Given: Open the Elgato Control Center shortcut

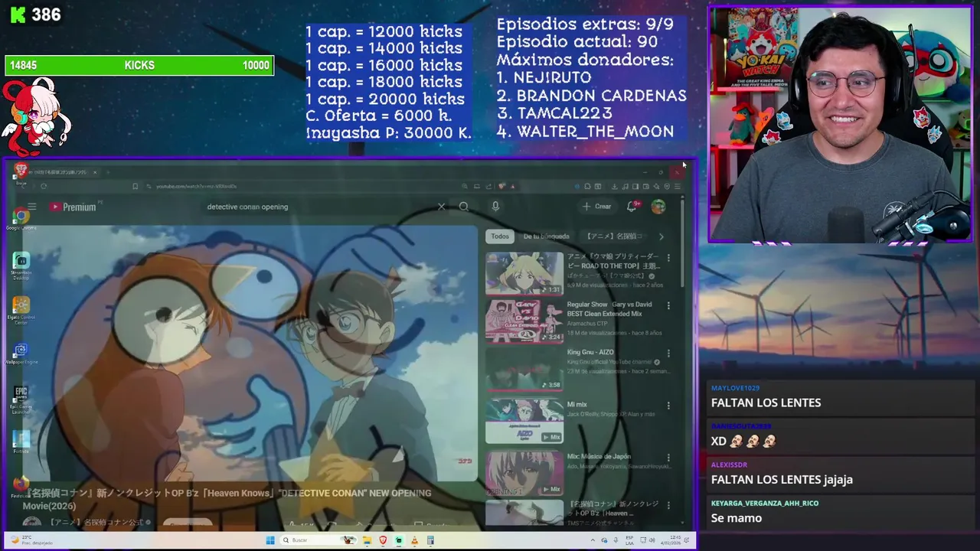Looking at the screenshot, I should (x=21, y=309).
